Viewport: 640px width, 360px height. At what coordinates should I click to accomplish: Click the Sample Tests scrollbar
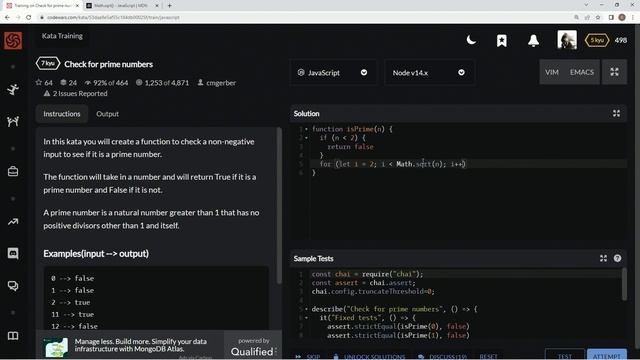[x=624, y=284]
